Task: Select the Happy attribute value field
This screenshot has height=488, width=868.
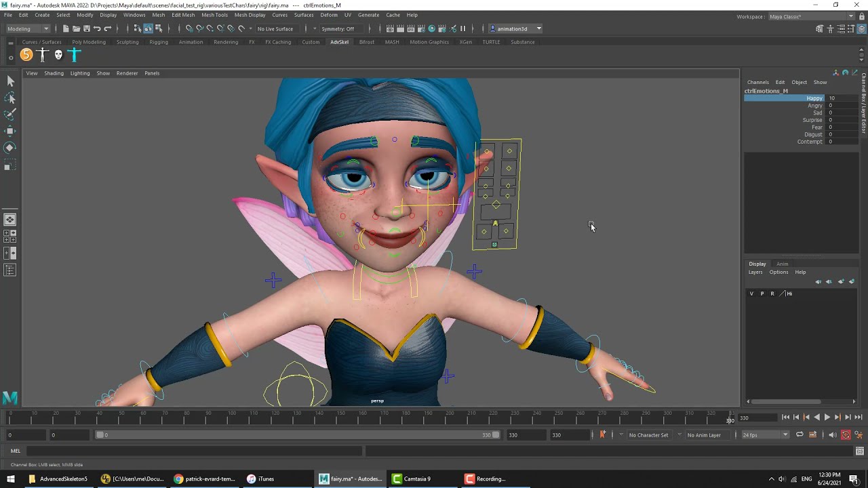Action: pyautogui.click(x=842, y=98)
